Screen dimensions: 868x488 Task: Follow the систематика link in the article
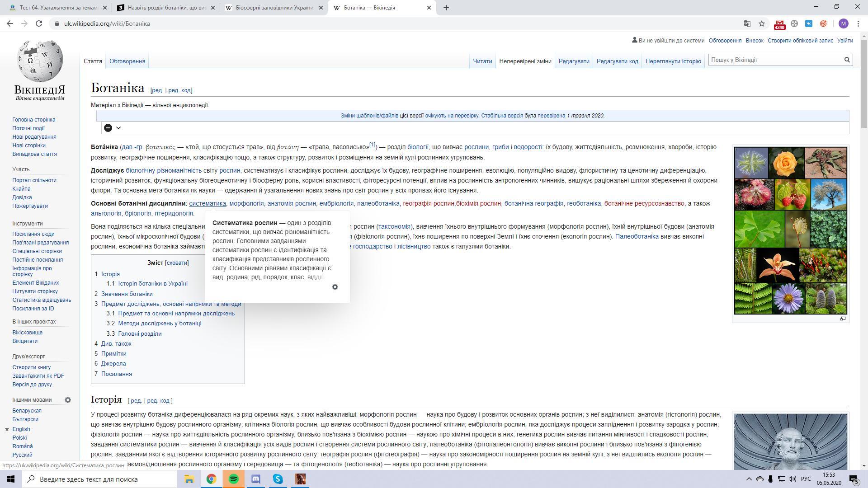point(207,203)
